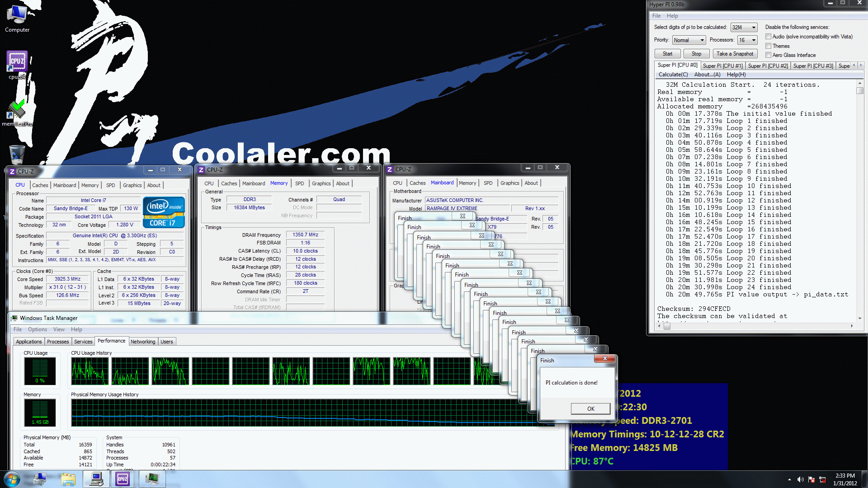Open Windows Explorer folder in taskbar

(68, 479)
